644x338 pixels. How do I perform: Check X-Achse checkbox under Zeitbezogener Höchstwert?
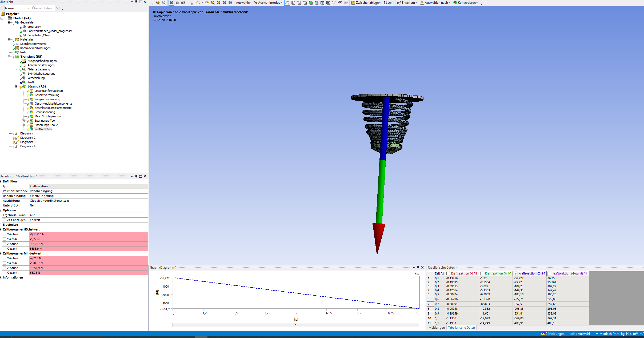coord(5,234)
